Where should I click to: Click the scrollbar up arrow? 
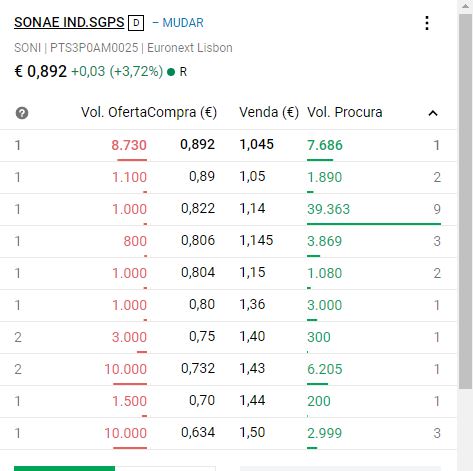[x=465, y=6]
